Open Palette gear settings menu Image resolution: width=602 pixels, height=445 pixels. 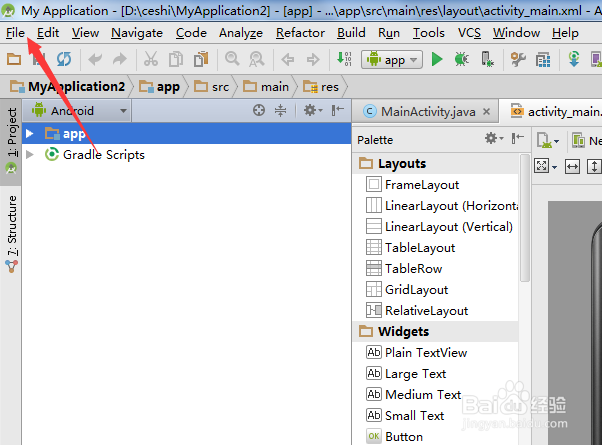click(x=494, y=138)
